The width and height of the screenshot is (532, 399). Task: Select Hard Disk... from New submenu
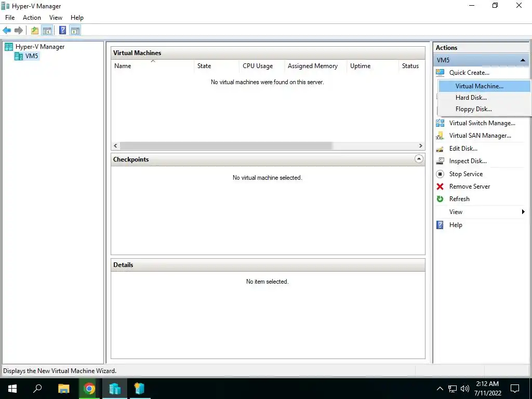pyautogui.click(x=485, y=98)
